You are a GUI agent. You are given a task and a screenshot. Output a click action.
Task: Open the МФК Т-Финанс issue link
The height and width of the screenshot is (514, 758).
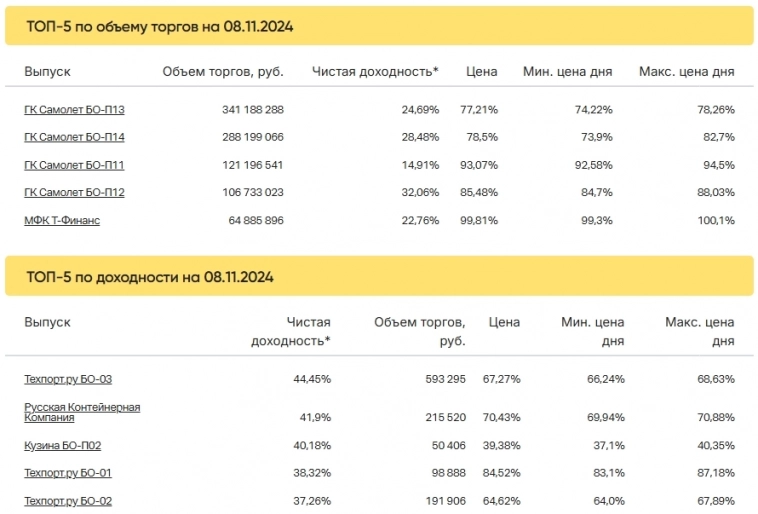tap(62, 220)
